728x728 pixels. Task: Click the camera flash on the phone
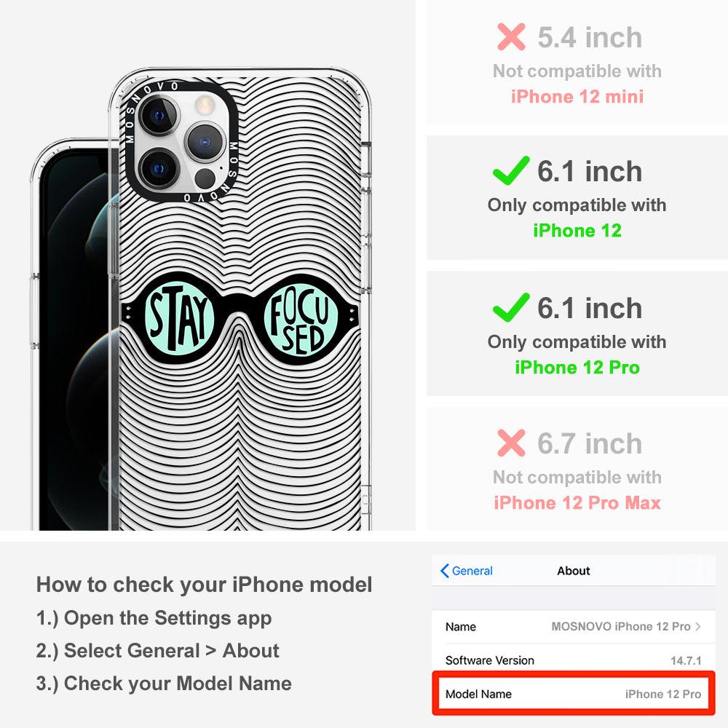[x=204, y=106]
